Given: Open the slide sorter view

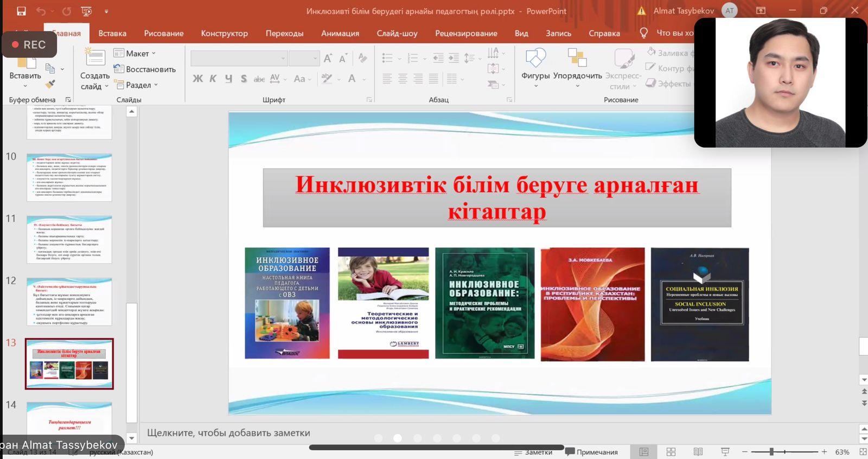Looking at the screenshot, I should pos(671,452).
